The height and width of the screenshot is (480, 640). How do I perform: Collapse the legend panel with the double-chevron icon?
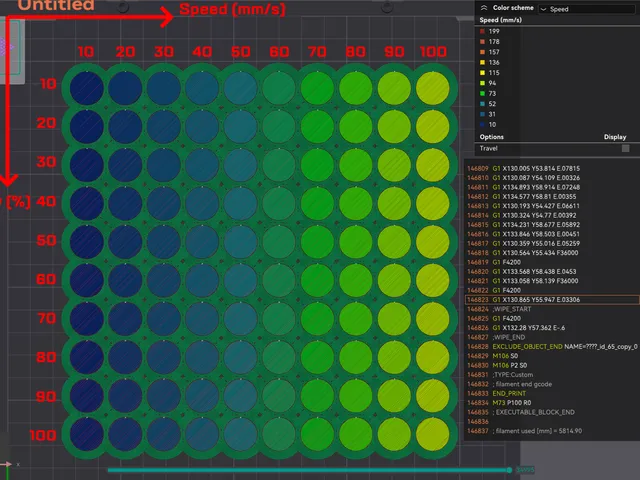484,8
